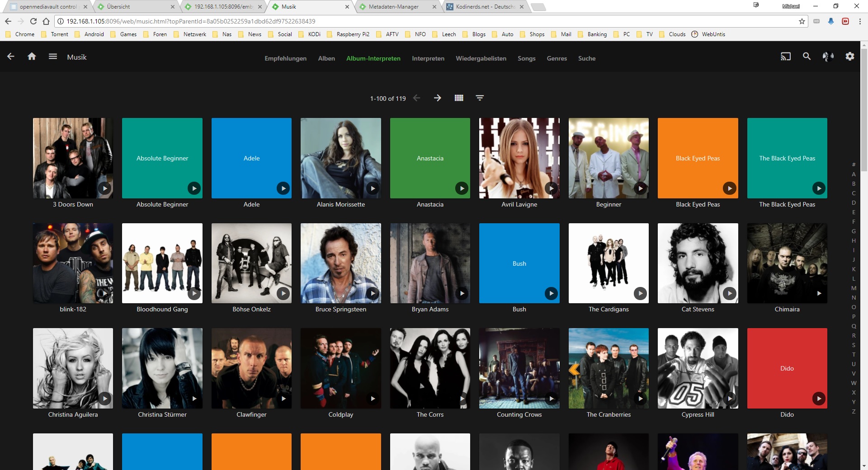Jump to # in alphabet picker
868x470 pixels.
point(854,164)
